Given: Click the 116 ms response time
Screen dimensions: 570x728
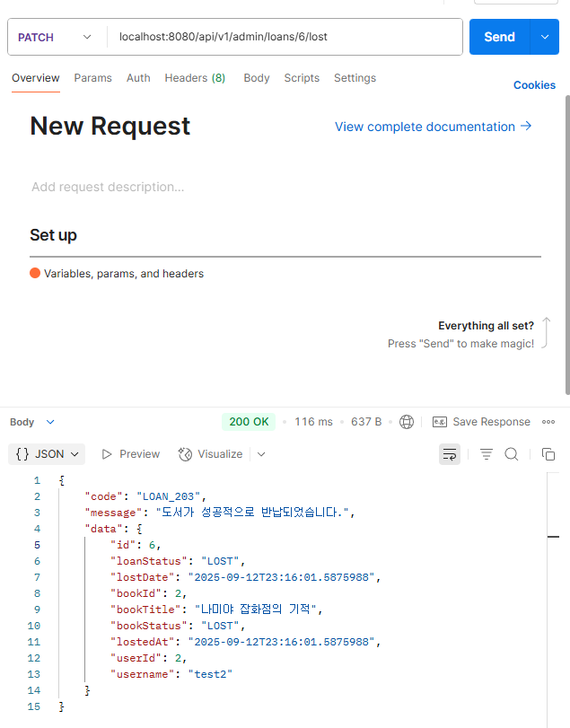Looking at the screenshot, I should coord(314,422).
